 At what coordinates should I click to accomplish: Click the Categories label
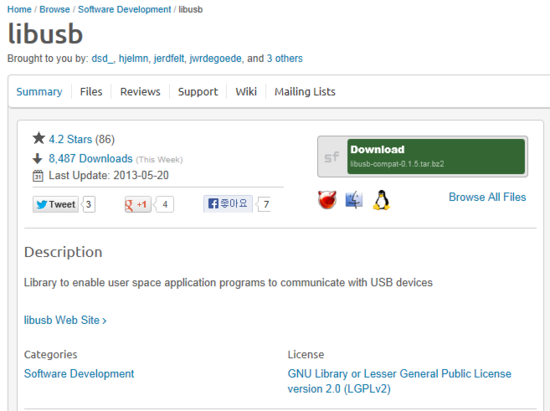51,355
